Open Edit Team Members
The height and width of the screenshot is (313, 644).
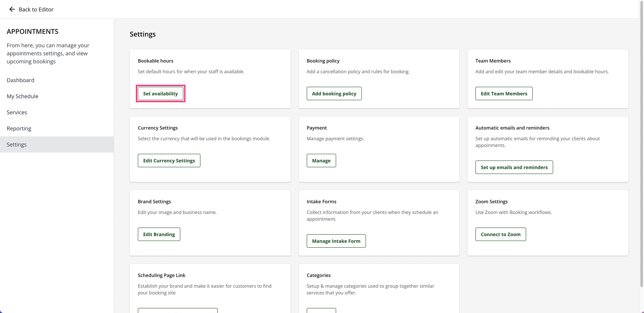coord(504,93)
